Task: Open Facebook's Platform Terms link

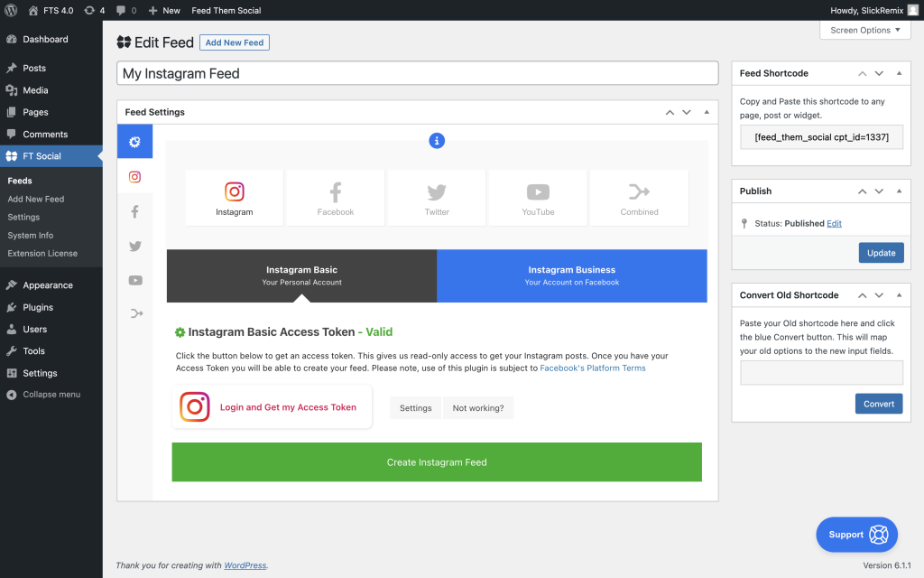Action: pyautogui.click(x=593, y=368)
